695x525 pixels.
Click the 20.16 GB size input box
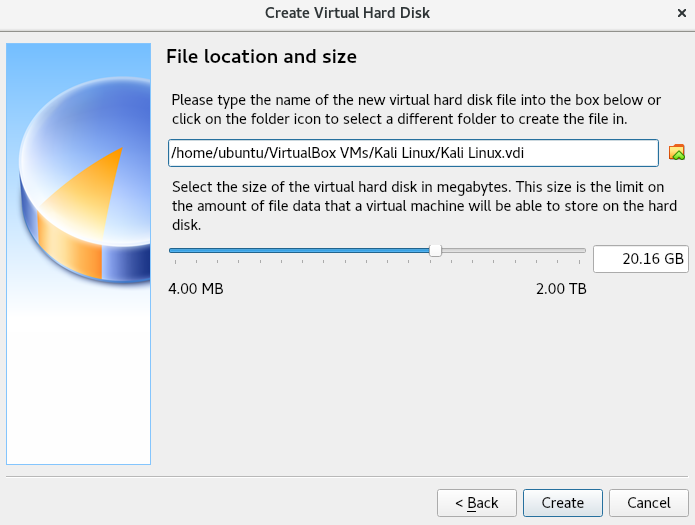pyautogui.click(x=640, y=259)
